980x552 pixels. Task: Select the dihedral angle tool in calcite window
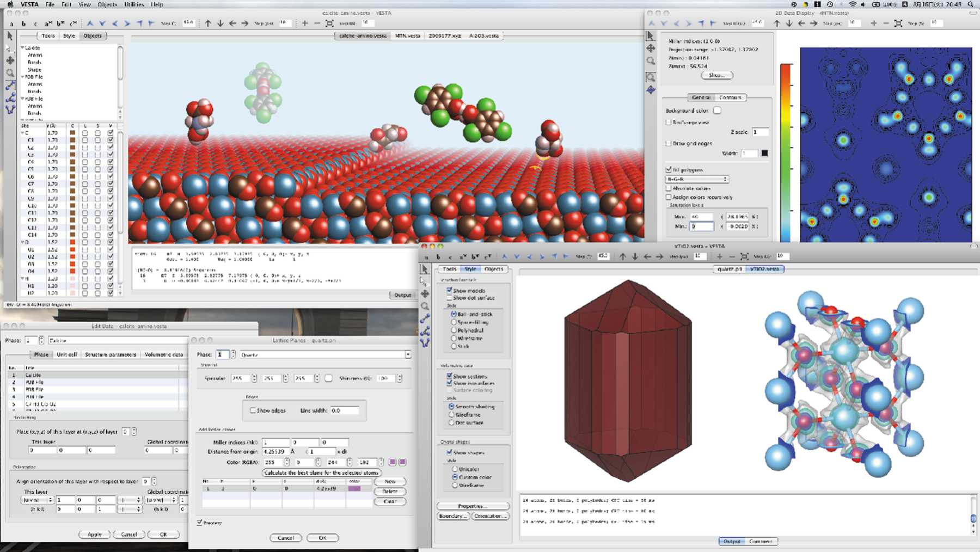coord(10,109)
